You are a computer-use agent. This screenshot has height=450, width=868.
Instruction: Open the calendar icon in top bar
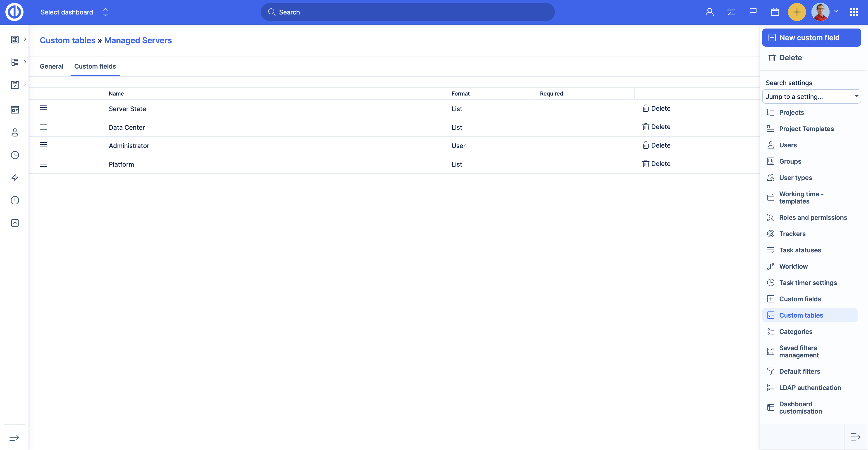775,12
